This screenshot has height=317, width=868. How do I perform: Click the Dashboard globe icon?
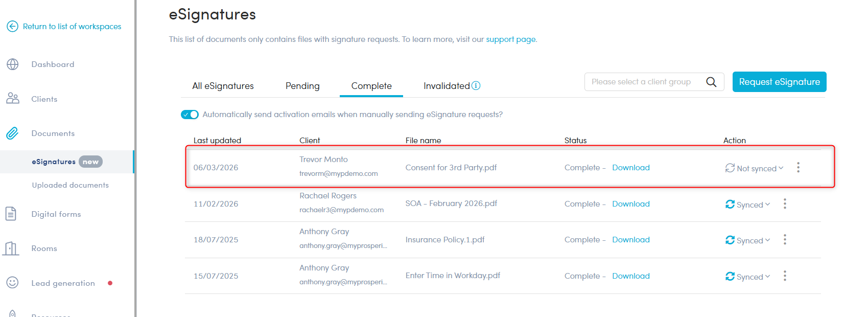(x=12, y=64)
